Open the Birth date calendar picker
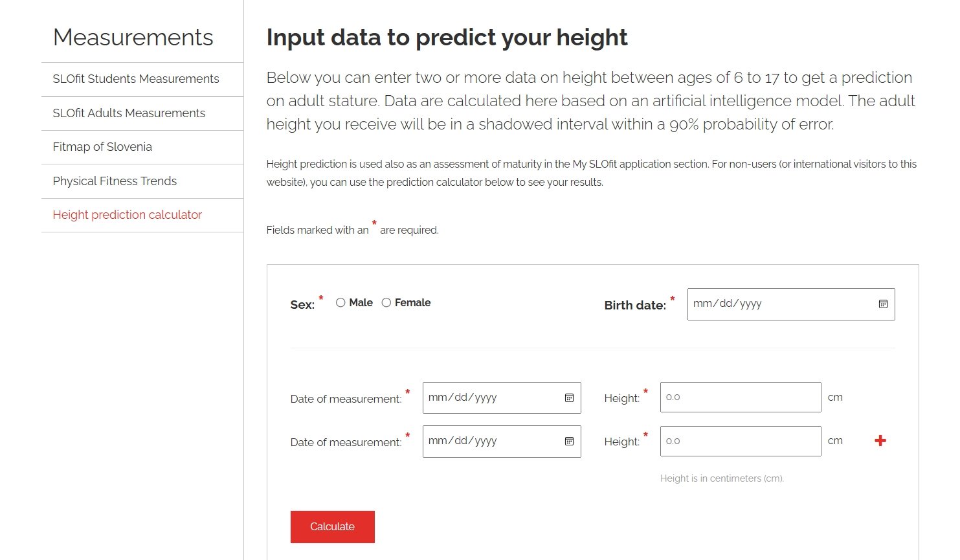The height and width of the screenshot is (560, 960). tap(883, 304)
